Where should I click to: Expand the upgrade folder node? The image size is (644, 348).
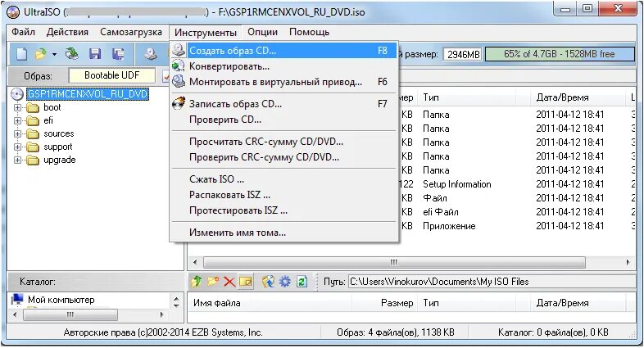pyautogui.click(x=17, y=160)
